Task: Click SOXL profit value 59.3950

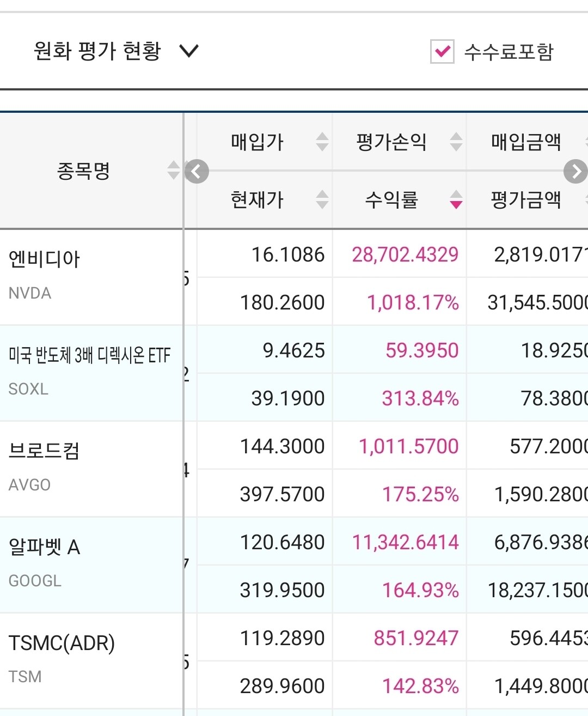Action: point(422,350)
